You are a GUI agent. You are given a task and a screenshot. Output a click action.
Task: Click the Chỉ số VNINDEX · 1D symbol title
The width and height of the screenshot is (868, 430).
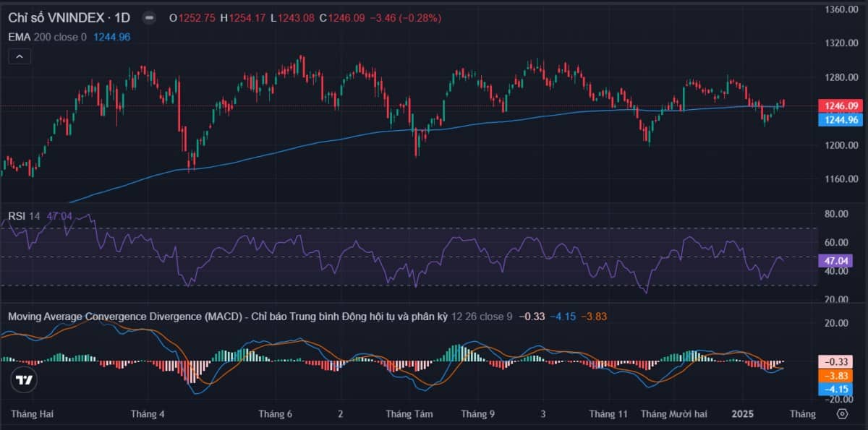tap(69, 17)
